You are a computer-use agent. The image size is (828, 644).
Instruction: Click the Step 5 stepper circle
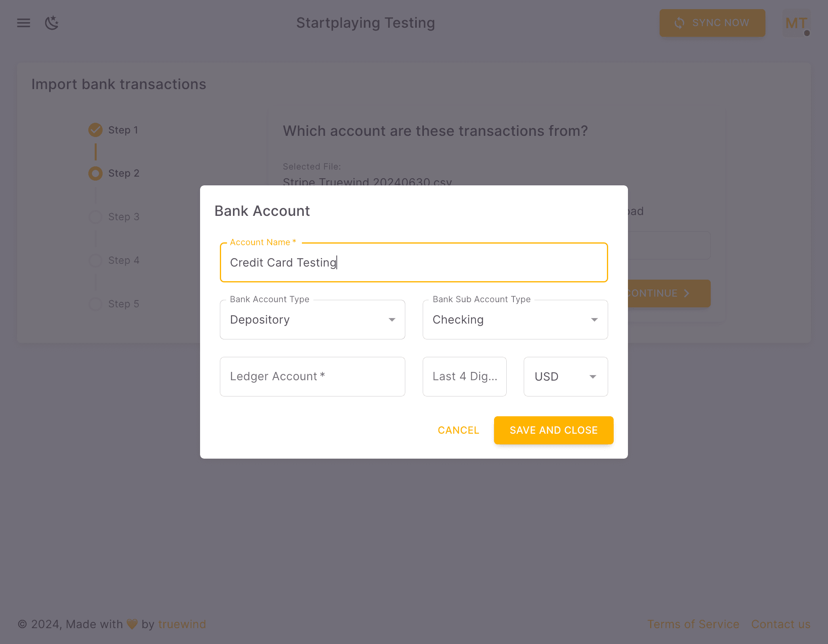tap(95, 304)
